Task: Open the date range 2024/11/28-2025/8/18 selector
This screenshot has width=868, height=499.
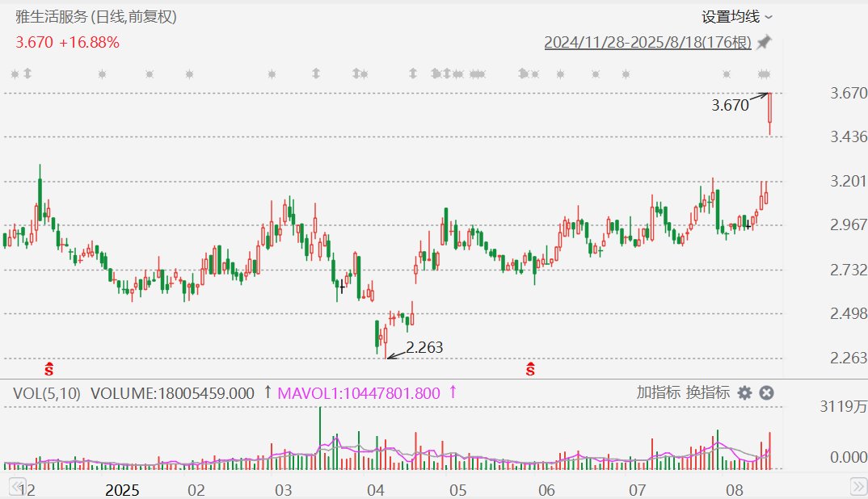Action: [647, 42]
